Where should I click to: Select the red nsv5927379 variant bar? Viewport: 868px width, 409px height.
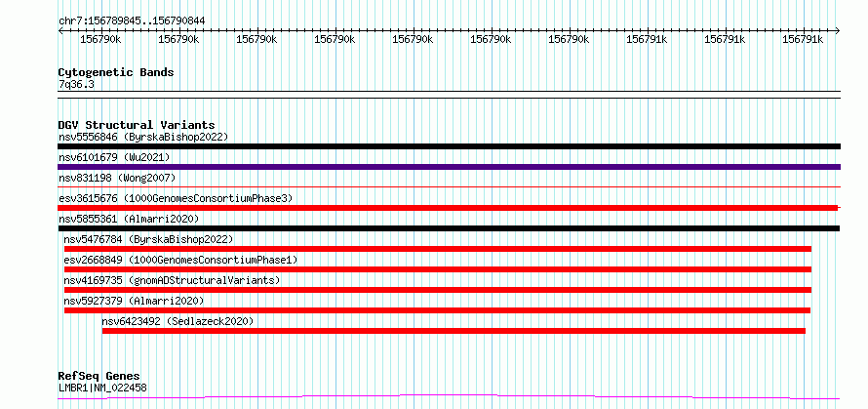(437, 310)
